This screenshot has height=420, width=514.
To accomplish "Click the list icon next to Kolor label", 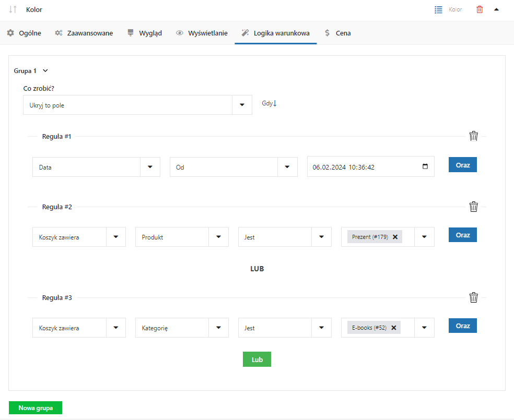I will point(439,9).
